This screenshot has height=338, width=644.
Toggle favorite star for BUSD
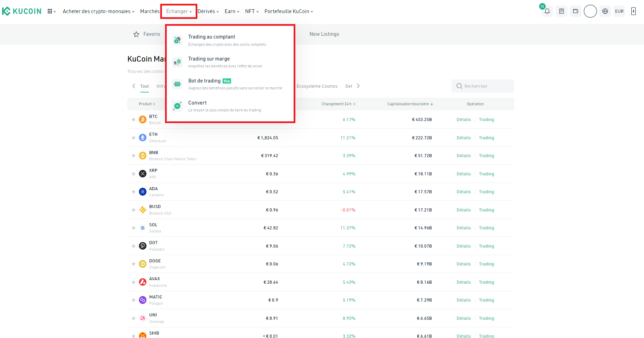coord(133,210)
